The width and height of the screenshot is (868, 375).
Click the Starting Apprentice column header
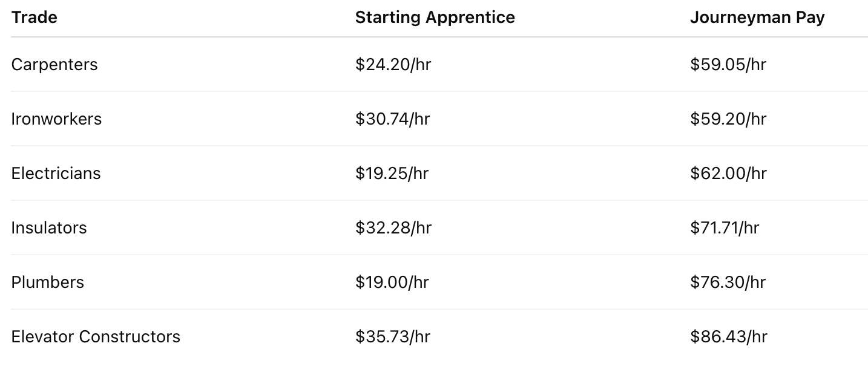point(435,18)
